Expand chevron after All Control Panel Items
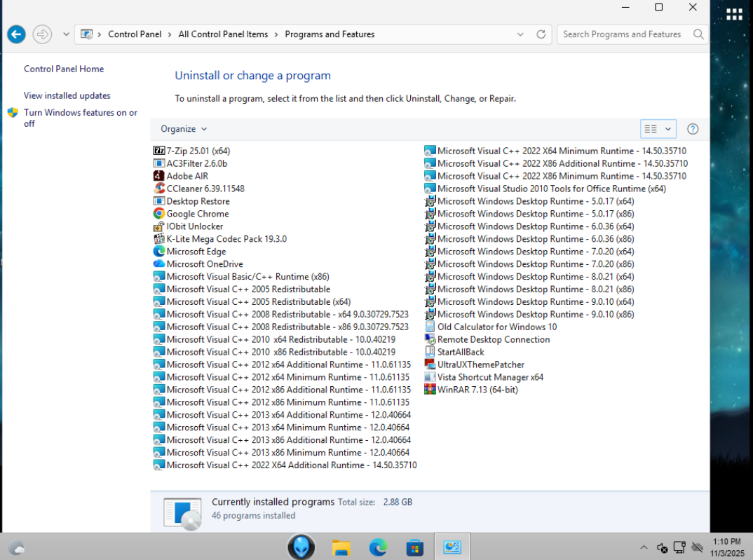 [276, 34]
